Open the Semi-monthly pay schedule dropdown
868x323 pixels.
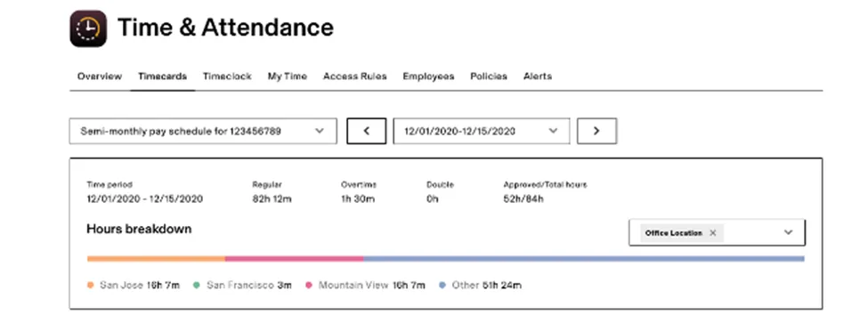203,131
